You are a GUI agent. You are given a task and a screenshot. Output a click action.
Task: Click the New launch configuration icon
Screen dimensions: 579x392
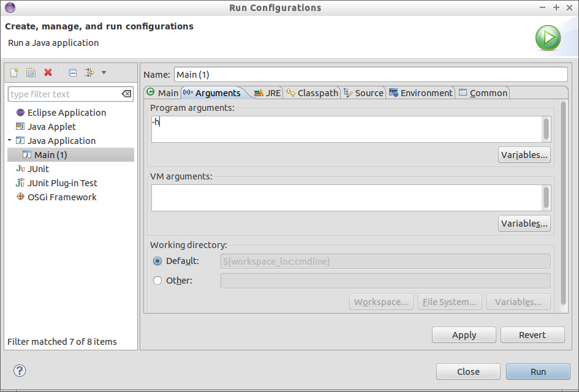14,73
